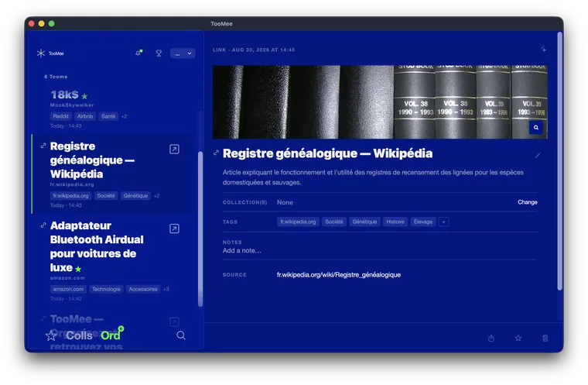Click the green star beside luxe
The image size is (588, 385).
78,269
